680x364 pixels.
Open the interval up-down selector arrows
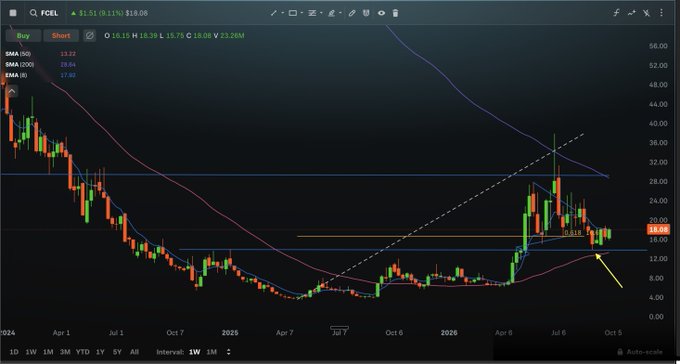pos(229,352)
